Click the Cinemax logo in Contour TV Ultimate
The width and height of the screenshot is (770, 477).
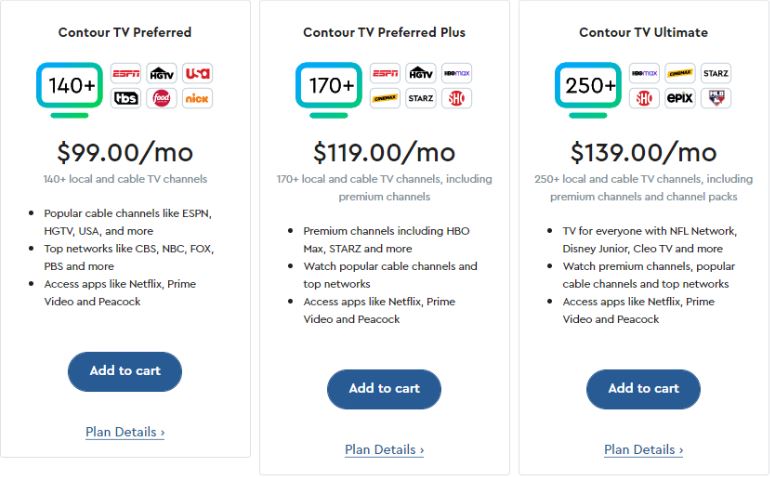(680, 73)
